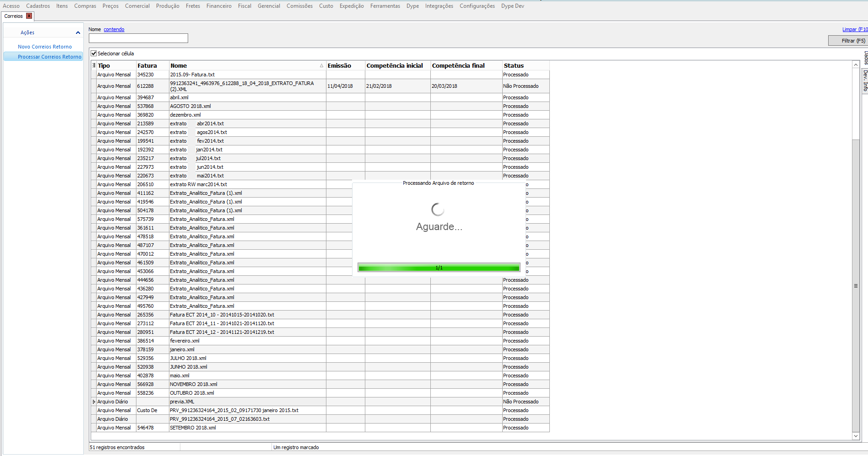Sort by Competência inicial column header
Viewport: 868px width, 456px height.
397,66
